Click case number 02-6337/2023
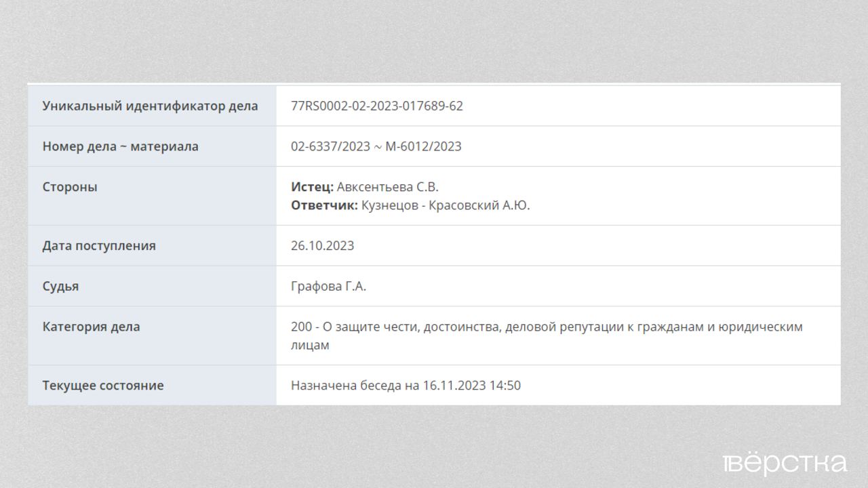868x488 pixels. click(330, 146)
